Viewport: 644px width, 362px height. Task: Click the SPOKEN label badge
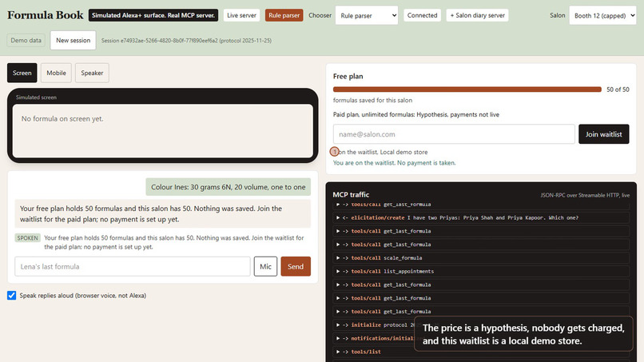click(27, 238)
